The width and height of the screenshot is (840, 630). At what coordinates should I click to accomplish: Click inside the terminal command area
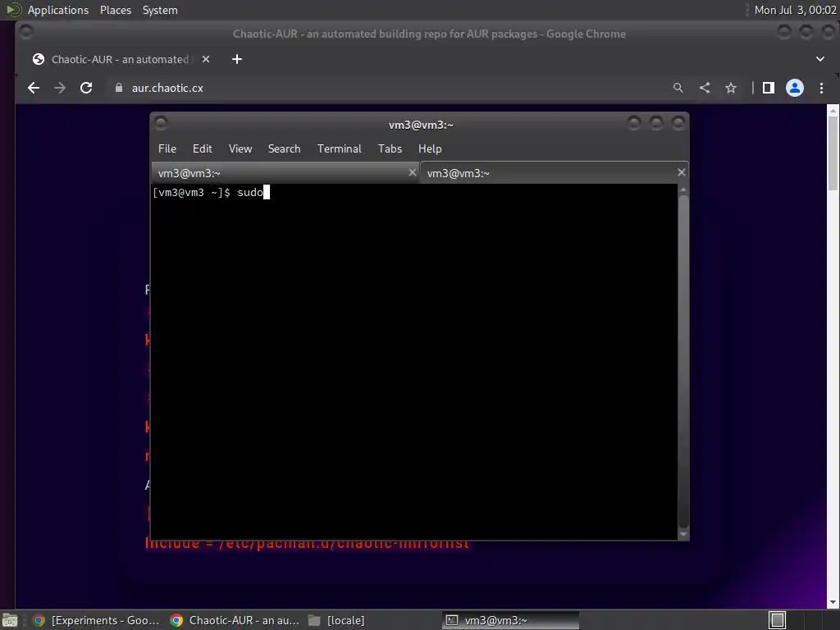click(414, 362)
